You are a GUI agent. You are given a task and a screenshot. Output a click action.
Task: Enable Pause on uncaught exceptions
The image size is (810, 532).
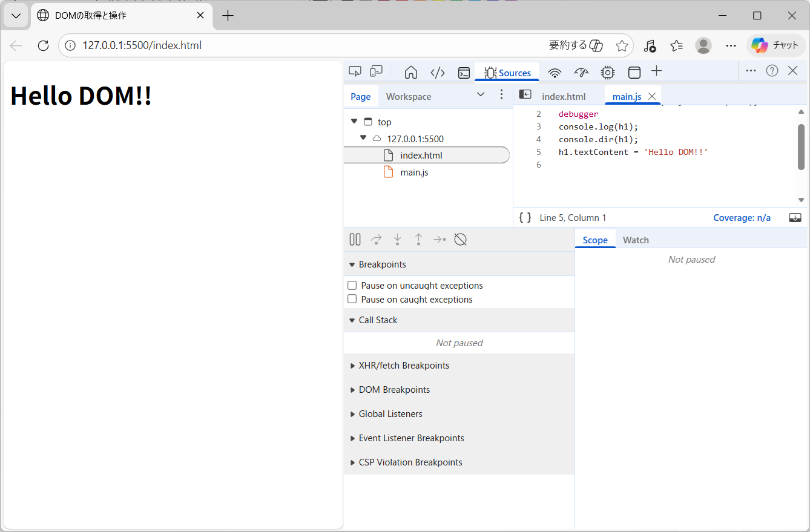pos(352,285)
